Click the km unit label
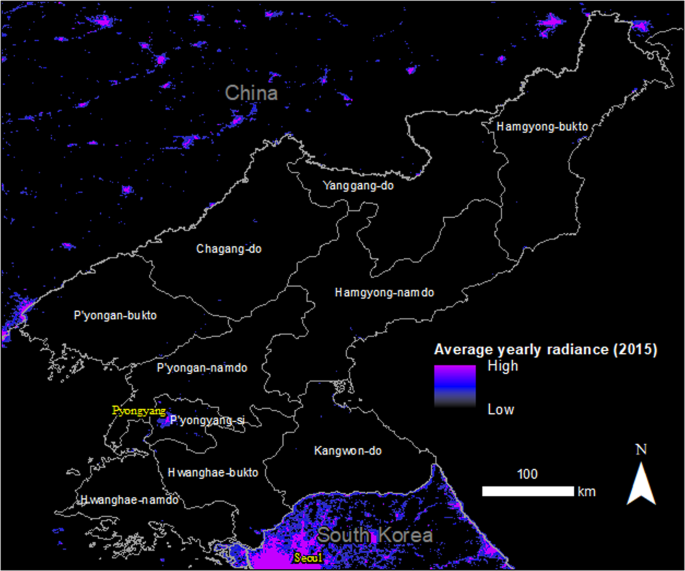 click(x=587, y=491)
